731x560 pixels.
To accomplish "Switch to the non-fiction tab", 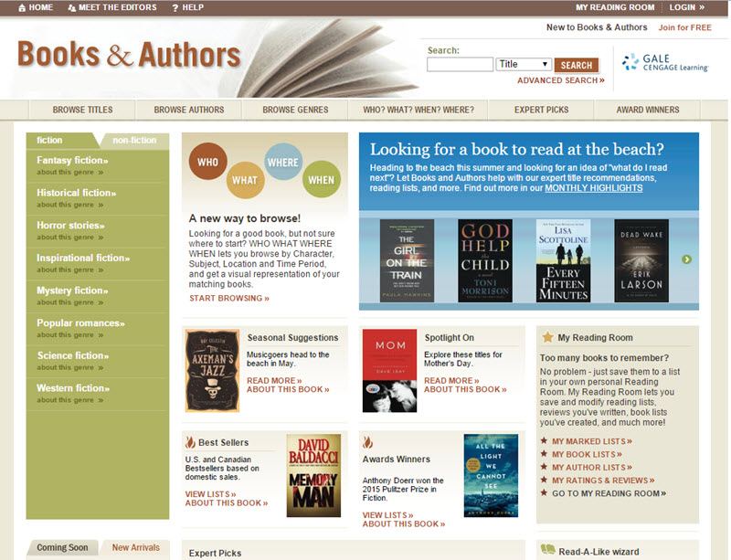I will click(x=134, y=141).
